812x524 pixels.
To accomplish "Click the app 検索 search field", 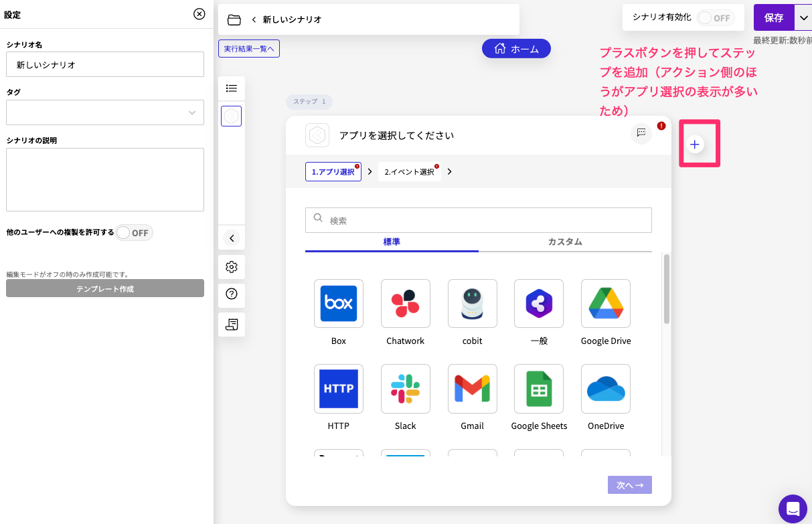I will coord(479,220).
